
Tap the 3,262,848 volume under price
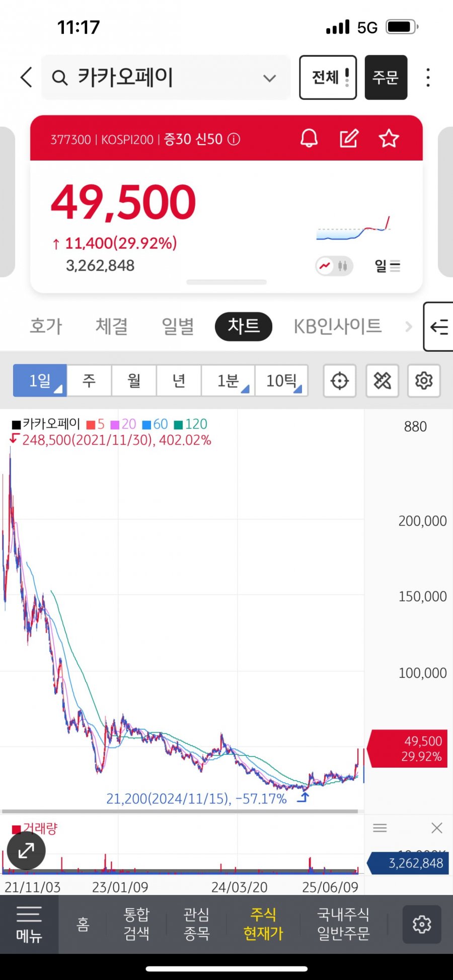[100, 265]
